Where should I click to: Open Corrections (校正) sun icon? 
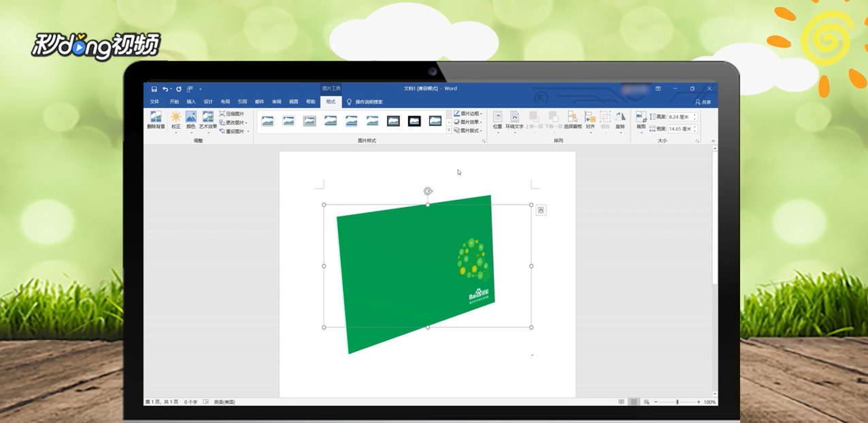pyautogui.click(x=176, y=121)
